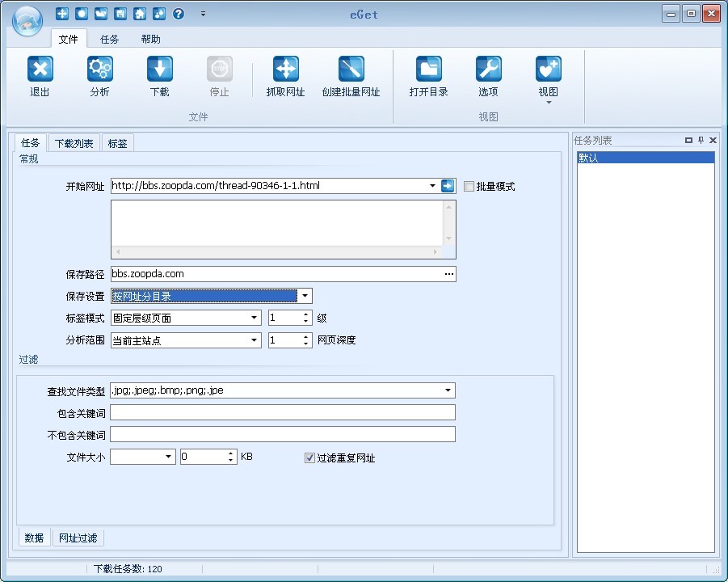Click the up arrow of the URL list scrollbar
Screen dimensions: 728x582
(x=448, y=207)
